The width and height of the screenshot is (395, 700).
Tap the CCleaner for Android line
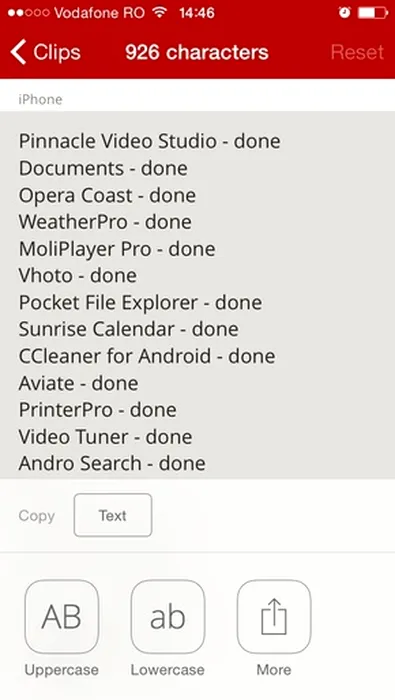point(147,356)
